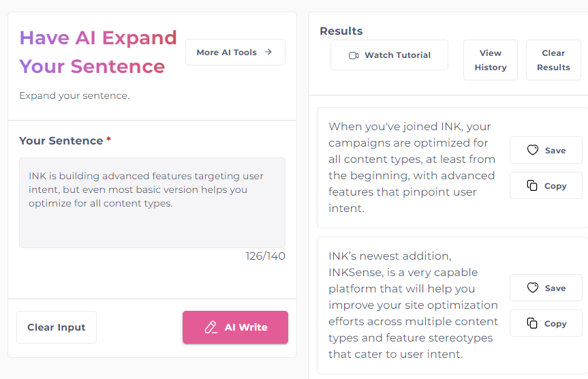Click the heart icon on first result's Save
This screenshot has width=588, height=379.
[533, 150]
